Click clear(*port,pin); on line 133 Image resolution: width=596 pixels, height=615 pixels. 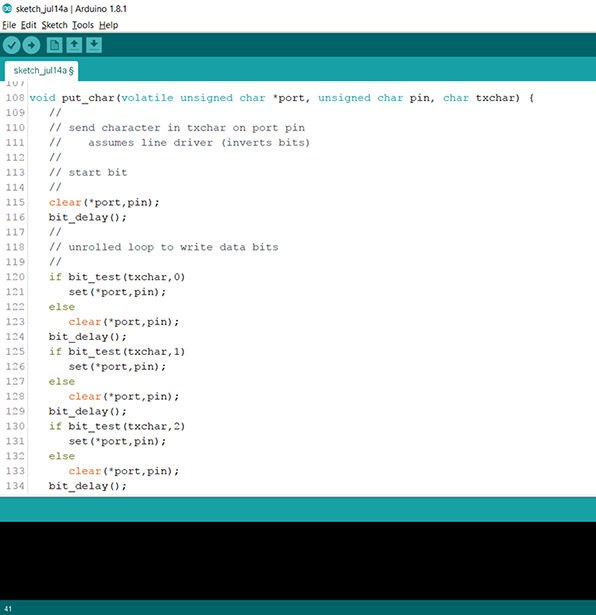click(x=124, y=471)
